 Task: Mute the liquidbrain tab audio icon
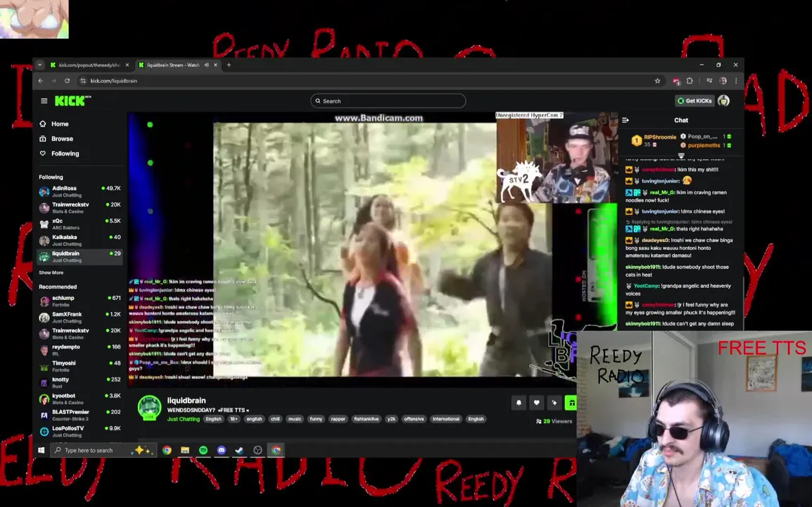(x=207, y=65)
